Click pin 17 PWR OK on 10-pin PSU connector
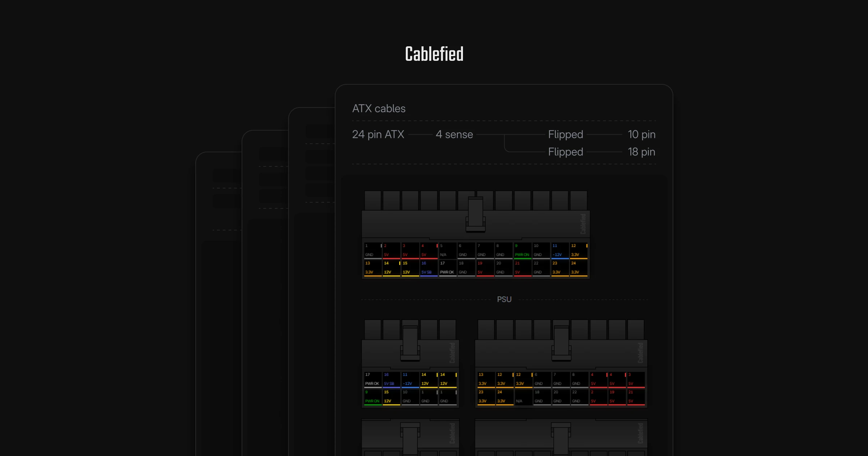This screenshot has height=456, width=868. 373,379
